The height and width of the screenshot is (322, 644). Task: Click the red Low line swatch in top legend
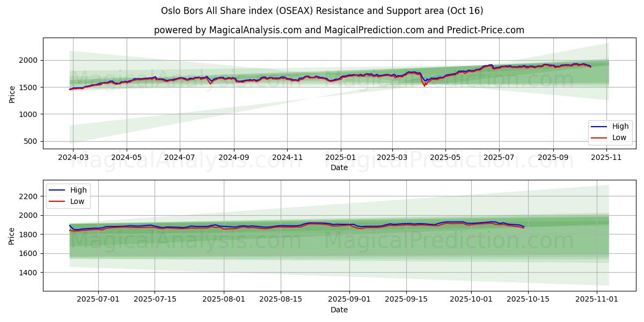[x=599, y=138]
